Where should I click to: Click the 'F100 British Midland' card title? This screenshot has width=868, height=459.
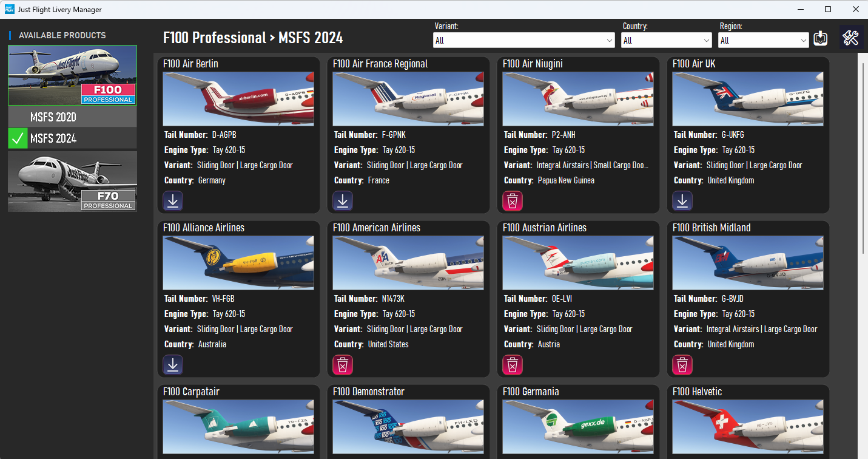click(712, 228)
